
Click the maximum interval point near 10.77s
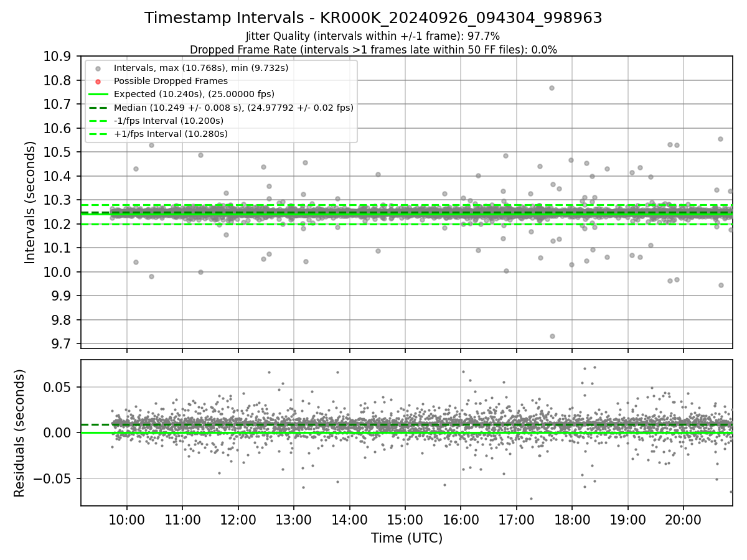tap(552, 88)
